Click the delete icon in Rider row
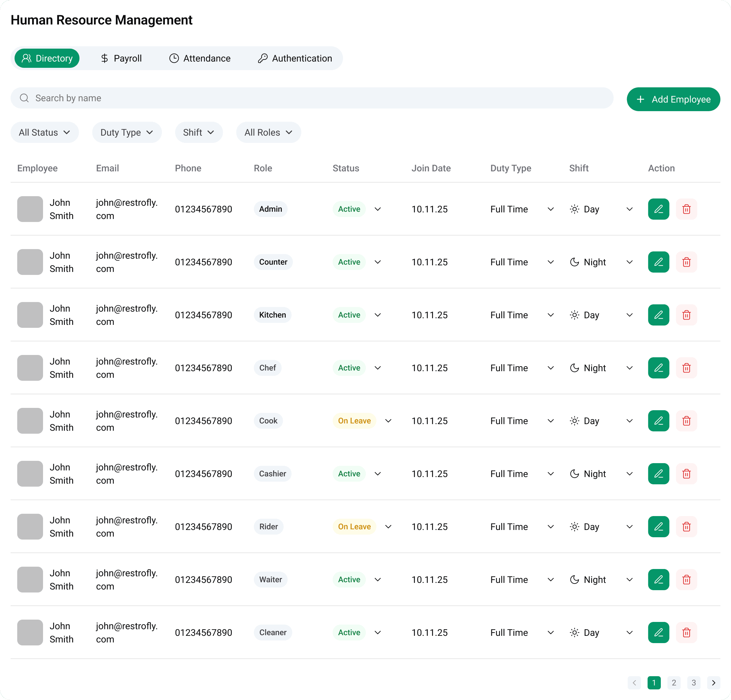This screenshot has width=731, height=700. point(686,527)
